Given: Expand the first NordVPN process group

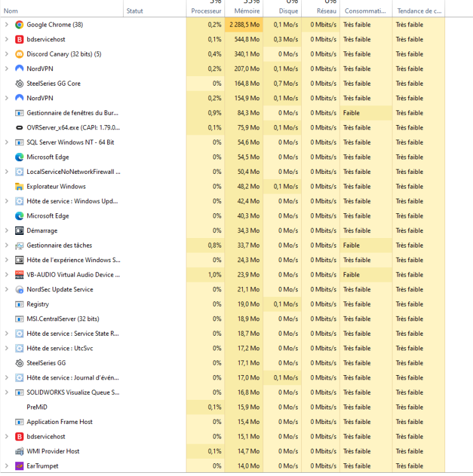Looking at the screenshot, I should coord(6,69).
